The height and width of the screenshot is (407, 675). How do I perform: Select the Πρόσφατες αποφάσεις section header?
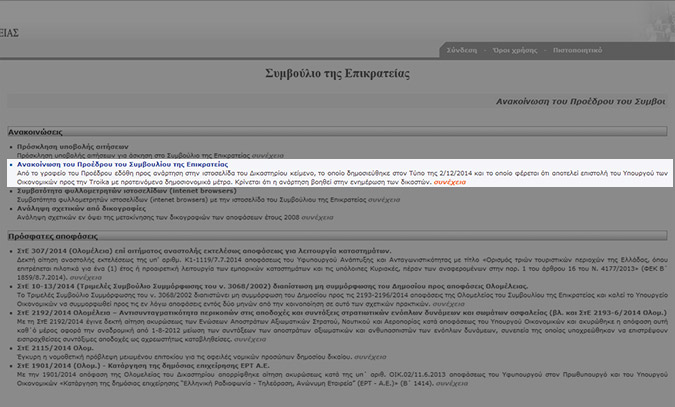pyautogui.click(x=337, y=236)
